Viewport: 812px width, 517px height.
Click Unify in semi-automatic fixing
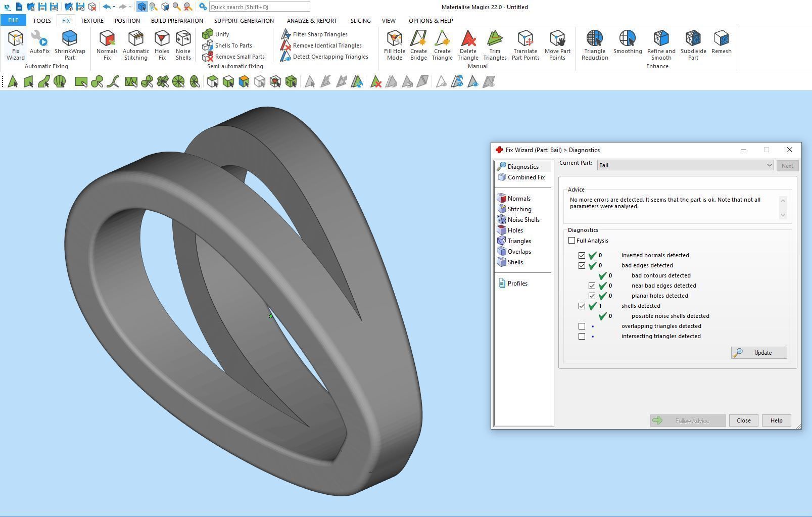tap(216, 34)
